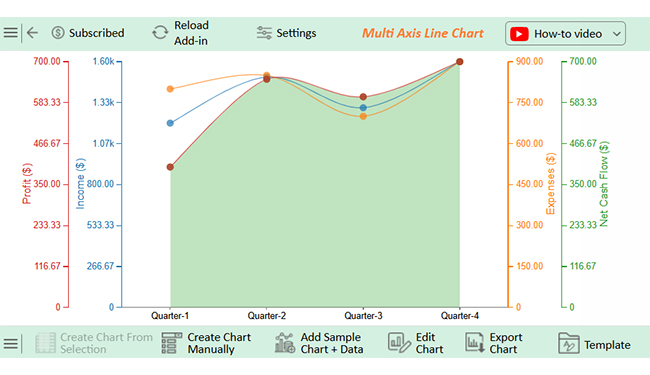Open the top hamburger menu icon
This screenshot has width=650, height=375.
coord(11,33)
